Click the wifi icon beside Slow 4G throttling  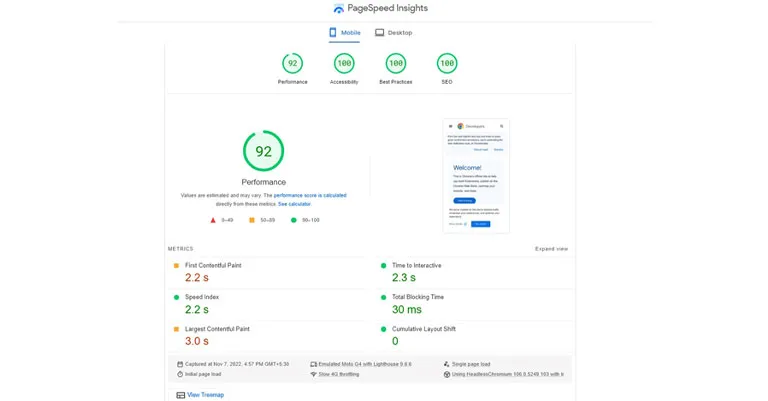[x=313, y=374]
